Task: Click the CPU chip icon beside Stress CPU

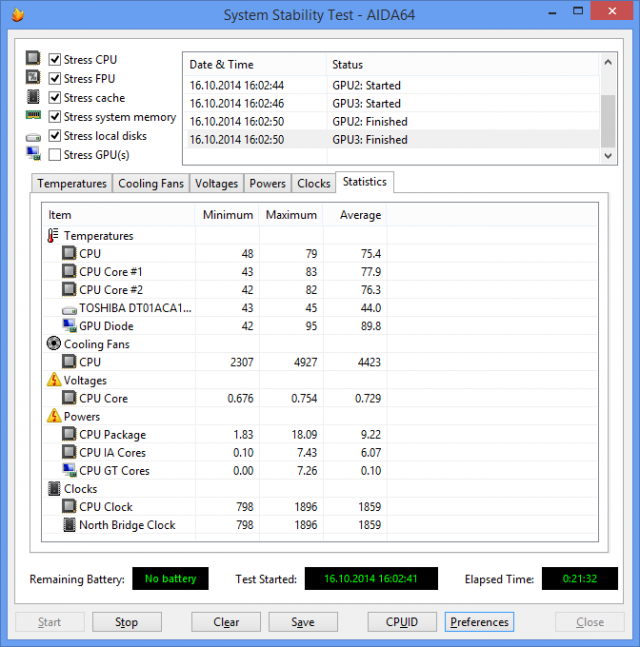Action: pyautogui.click(x=33, y=58)
